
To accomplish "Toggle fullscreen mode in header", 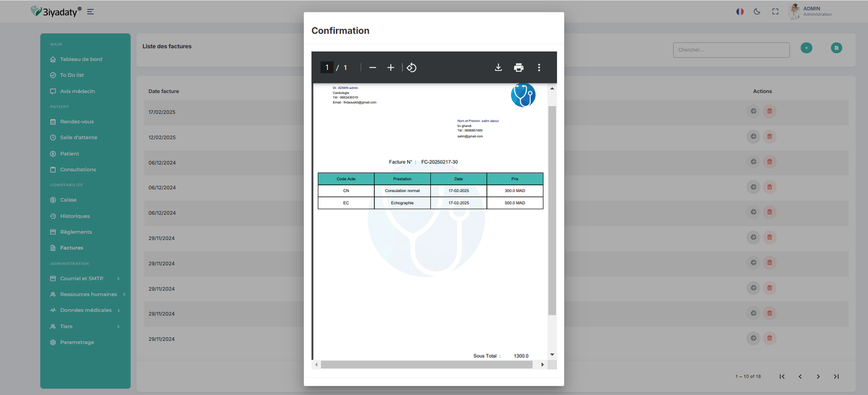I will 775,11.
